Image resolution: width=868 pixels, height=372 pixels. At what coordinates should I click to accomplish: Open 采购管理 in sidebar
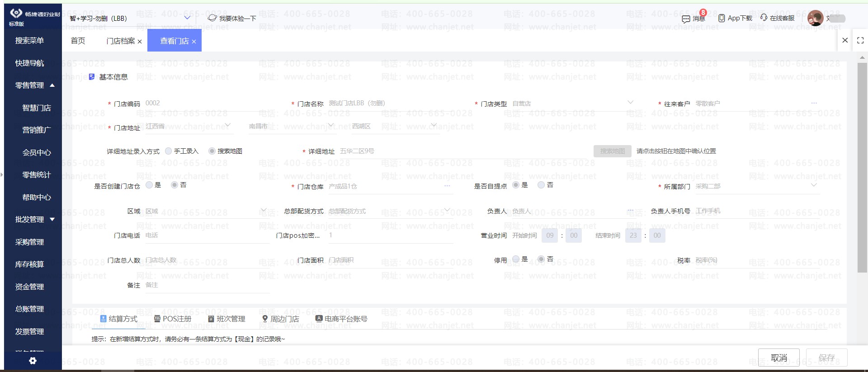29,242
